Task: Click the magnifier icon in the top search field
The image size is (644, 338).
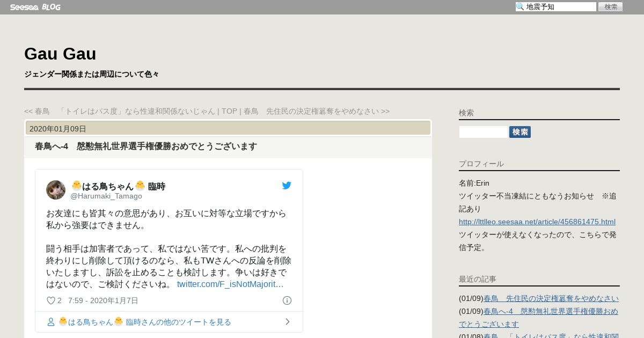Action: [520, 7]
